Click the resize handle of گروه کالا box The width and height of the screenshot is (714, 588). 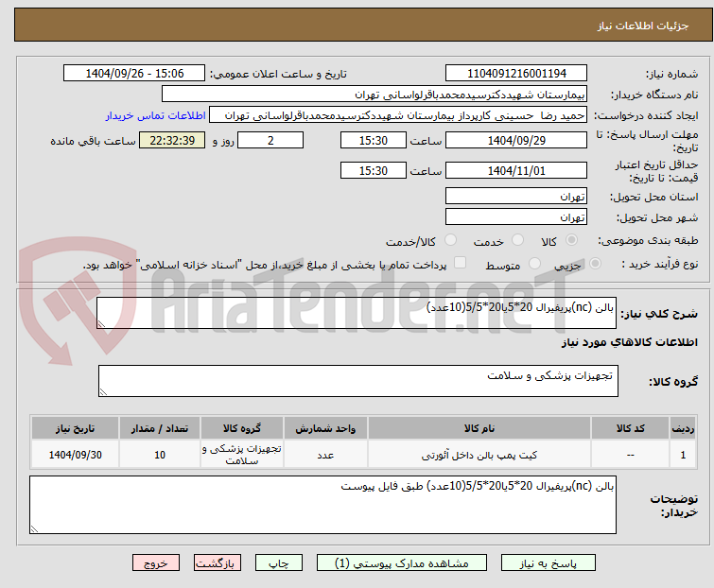[x=103, y=392]
